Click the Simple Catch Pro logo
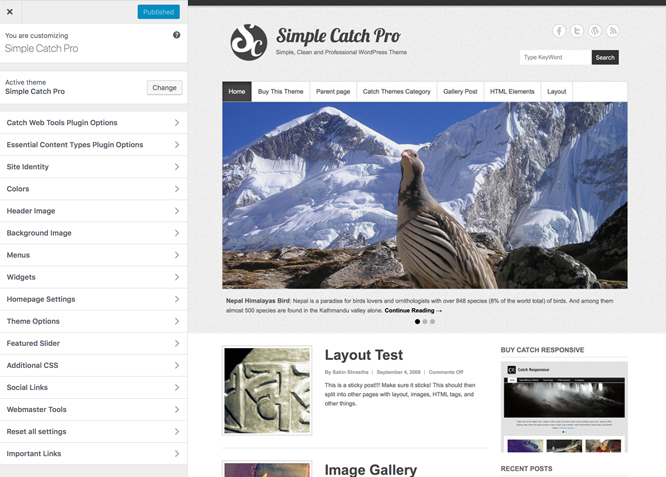The height and width of the screenshot is (477, 666). pyautogui.click(x=249, y=42)
